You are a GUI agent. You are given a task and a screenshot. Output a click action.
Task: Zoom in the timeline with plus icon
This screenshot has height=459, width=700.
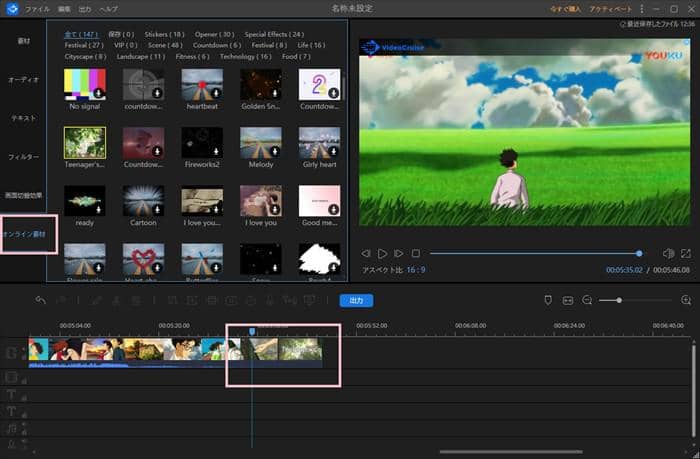(x=686, y=300)
